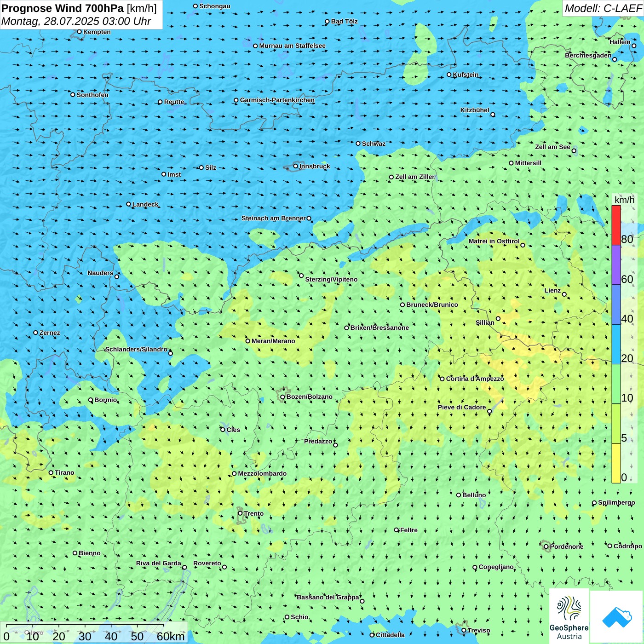The image size is (644, 644).
Task: Click the 'Meran/Merano' label
Action: (273, 341)
